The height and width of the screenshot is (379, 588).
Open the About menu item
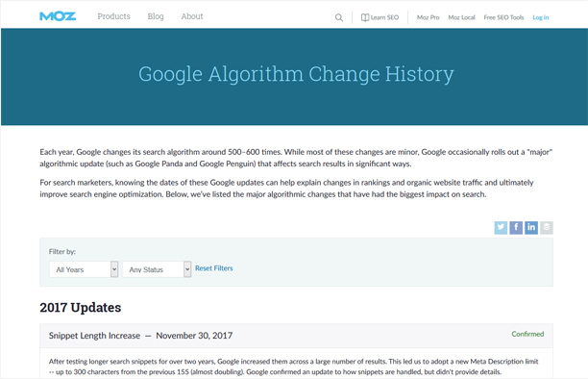(192, 16)
